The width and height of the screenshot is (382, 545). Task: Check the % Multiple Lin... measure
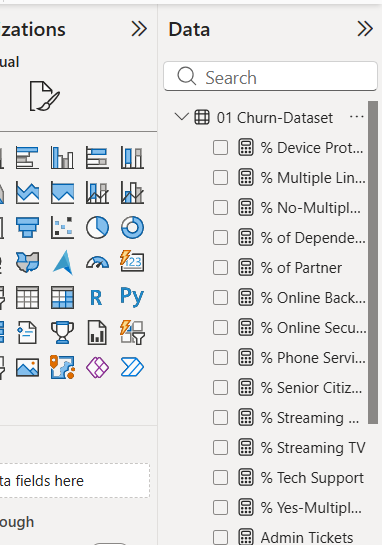(220, 178)
